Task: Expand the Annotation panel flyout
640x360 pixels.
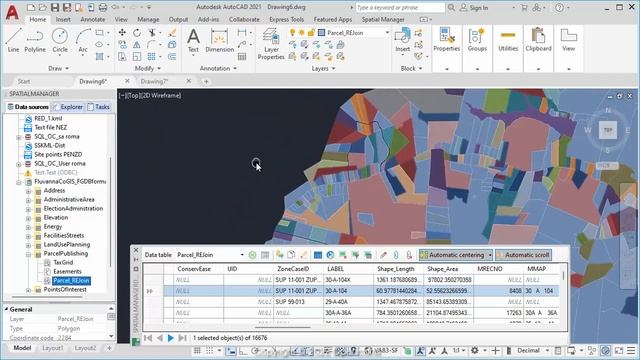Action: pos(218,68)
